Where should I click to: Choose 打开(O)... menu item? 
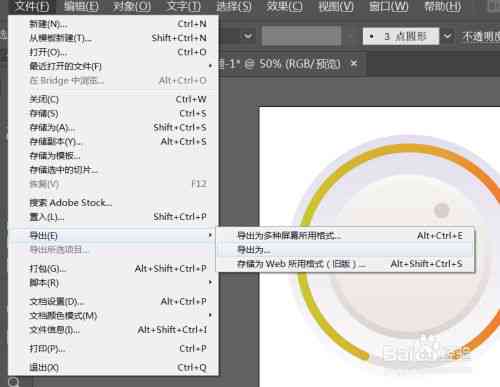(x=113, y=52)
